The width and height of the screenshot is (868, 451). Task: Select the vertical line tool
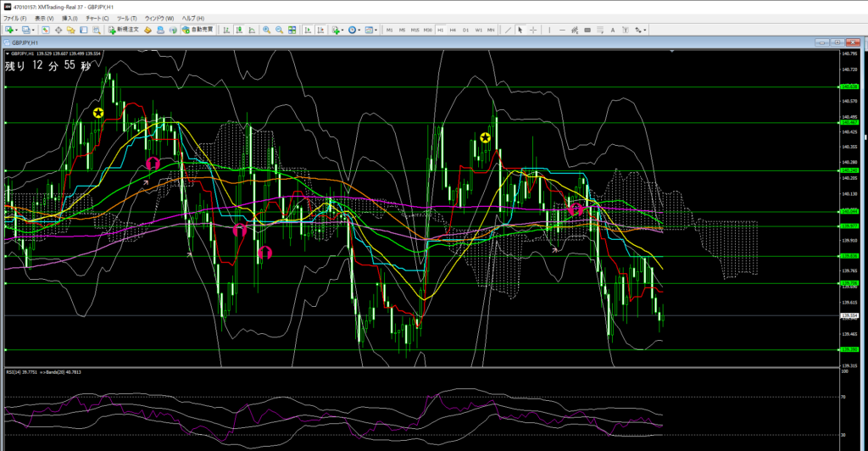(549, 30)
